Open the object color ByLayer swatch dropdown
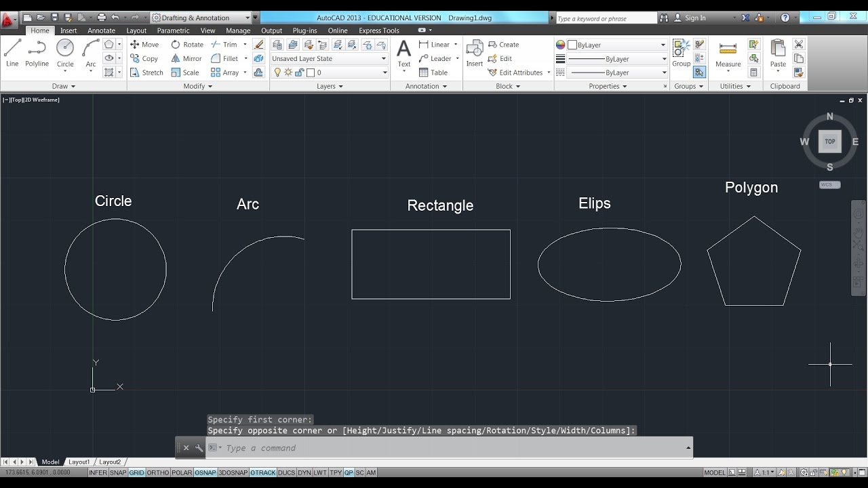Screen dimensions: 868x488 coord(618,45)
